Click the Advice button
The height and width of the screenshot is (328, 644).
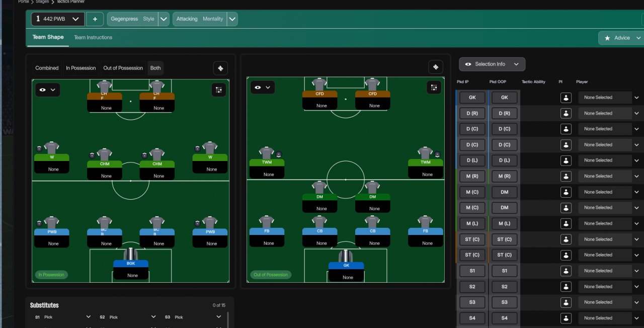point(621,38)
